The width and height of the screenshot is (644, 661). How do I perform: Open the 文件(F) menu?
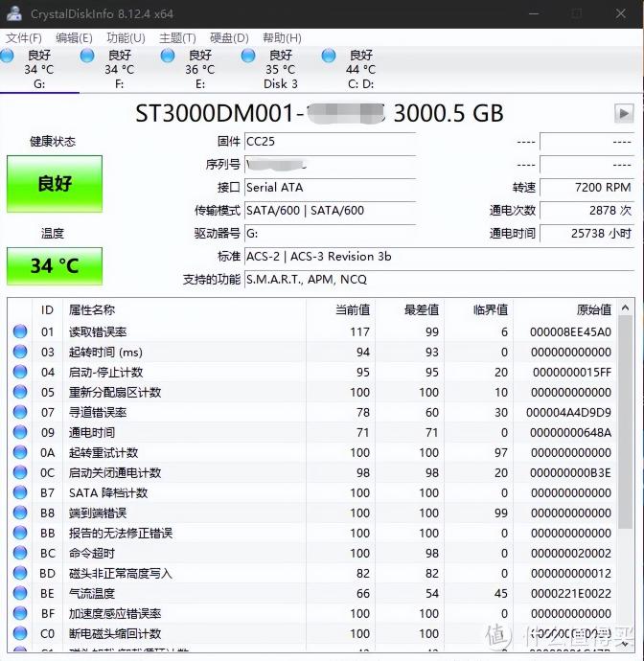tap(24, 38)
